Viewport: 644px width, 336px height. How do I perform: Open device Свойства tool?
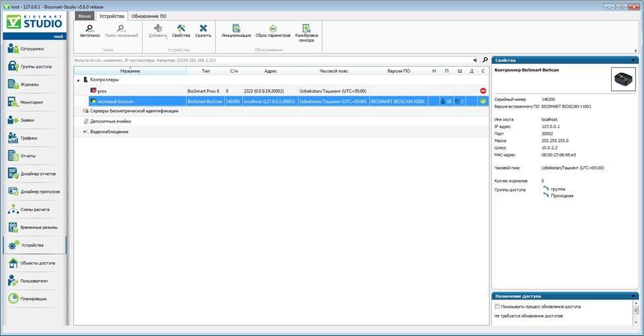tap(181, 31)
